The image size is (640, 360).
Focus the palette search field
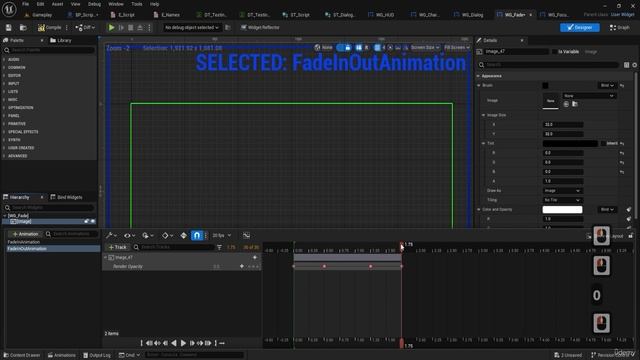(49, 50)
